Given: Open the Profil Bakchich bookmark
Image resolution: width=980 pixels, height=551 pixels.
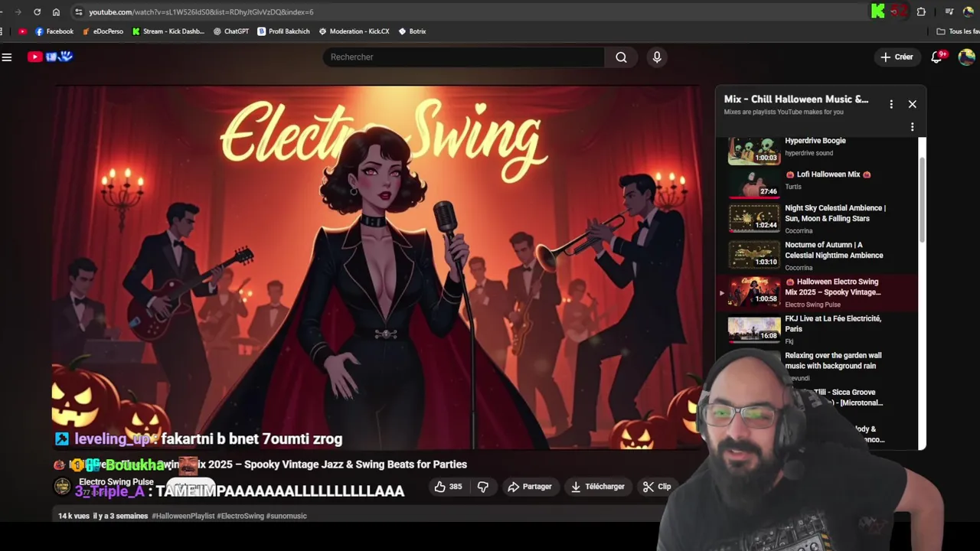Looking at the screenshot, I should click(x=283, y=31).
